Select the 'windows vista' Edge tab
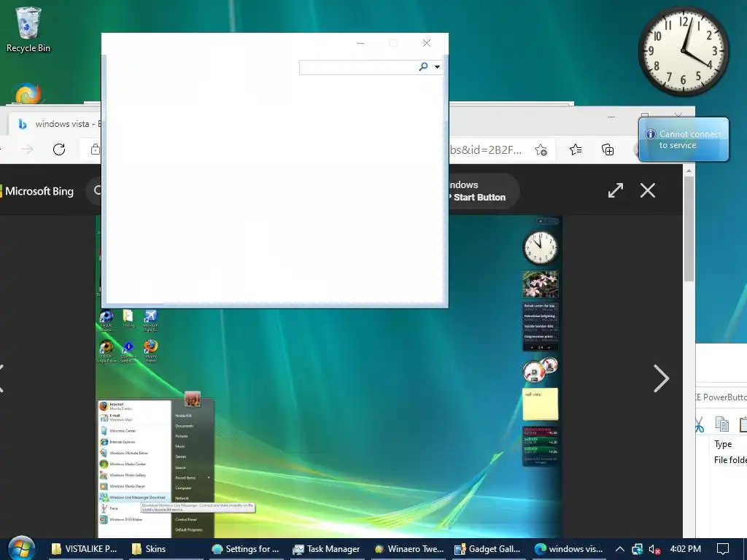This screenshot has height=560, width=747. [57, 124]
